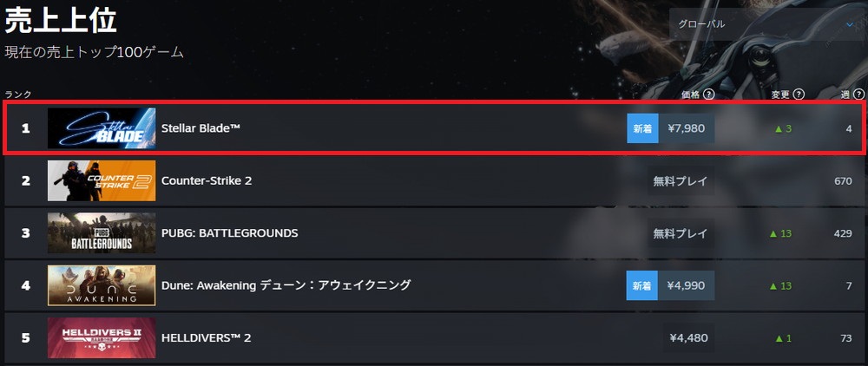Screen dimensions: 868x366
Task: Click the Dune: Awakening thumbnail image
Action: point(102,285)
